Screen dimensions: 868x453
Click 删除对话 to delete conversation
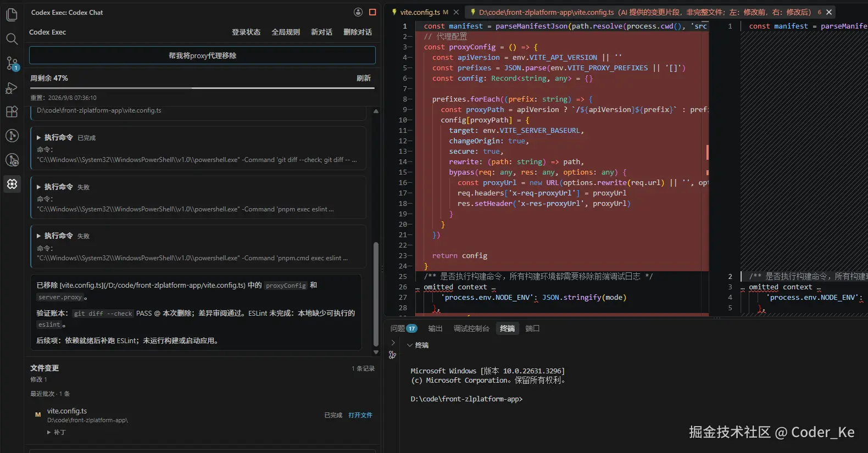coord(358,32)
